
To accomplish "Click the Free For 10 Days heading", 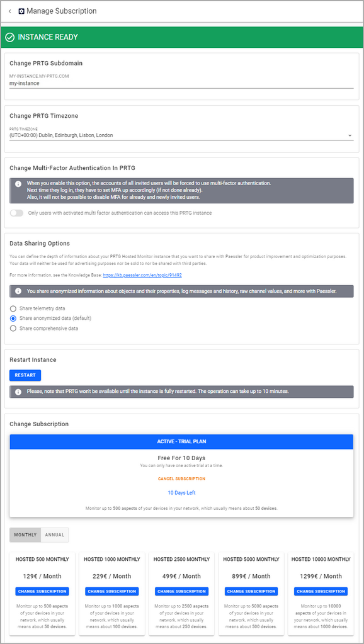I will [x=181, y=458].
